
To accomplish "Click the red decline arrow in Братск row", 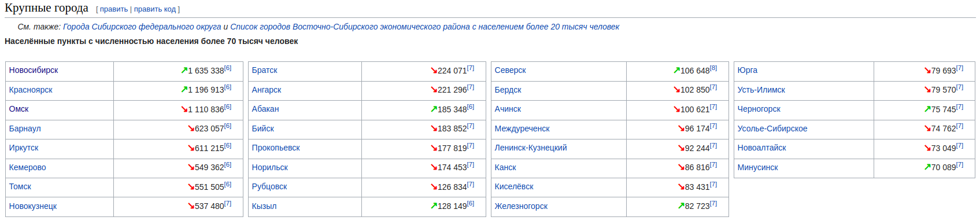I will click(x=434, y=71).
